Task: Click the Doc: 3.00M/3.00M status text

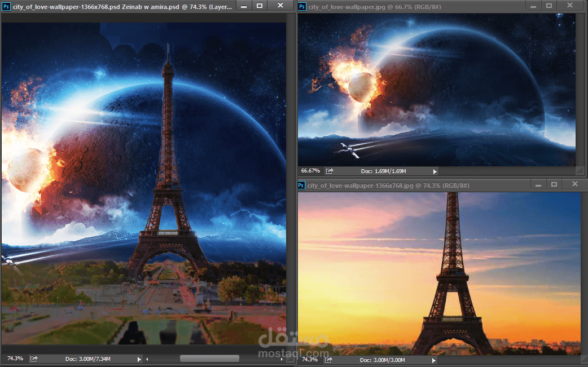Action: coord(383,360)
